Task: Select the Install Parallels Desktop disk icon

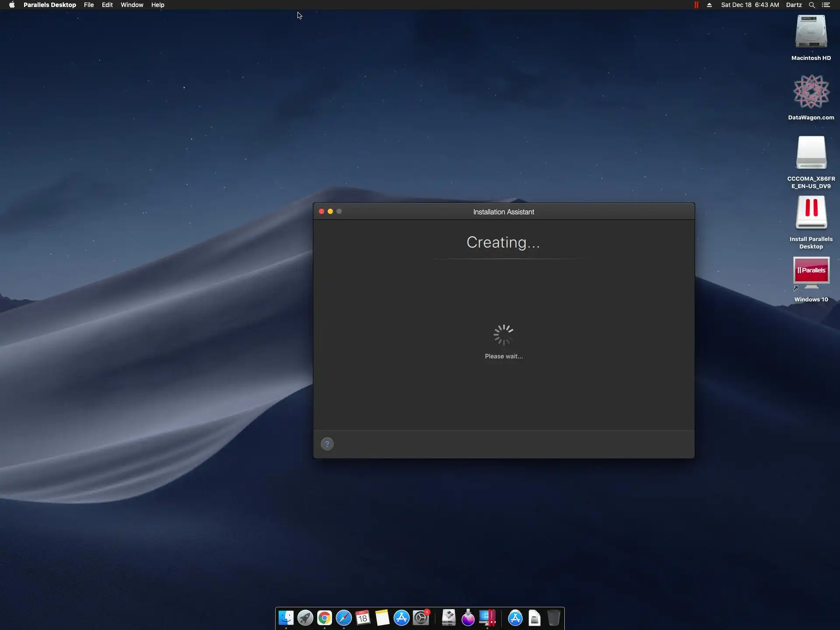Action: pos(811,213)
